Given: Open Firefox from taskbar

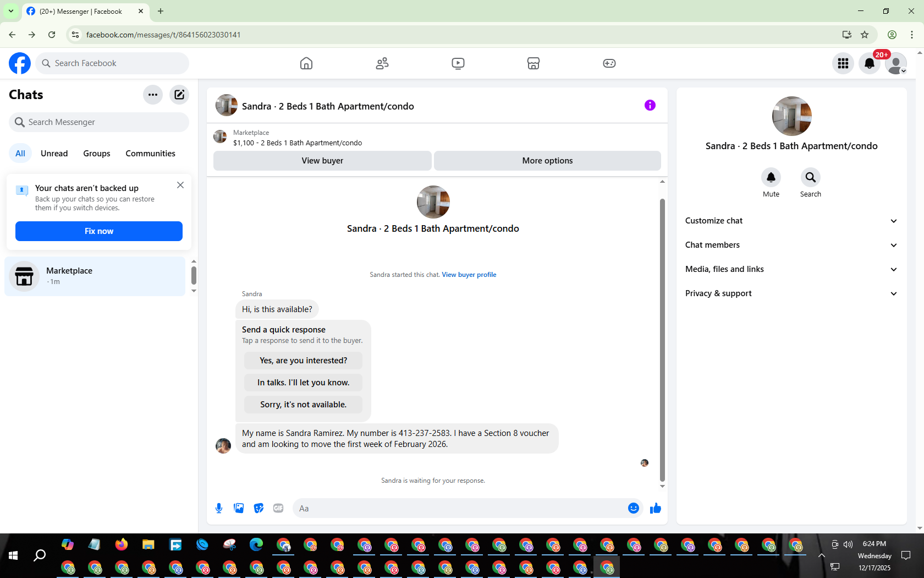Looking at the screenshot, I should [x=122, y=545].
